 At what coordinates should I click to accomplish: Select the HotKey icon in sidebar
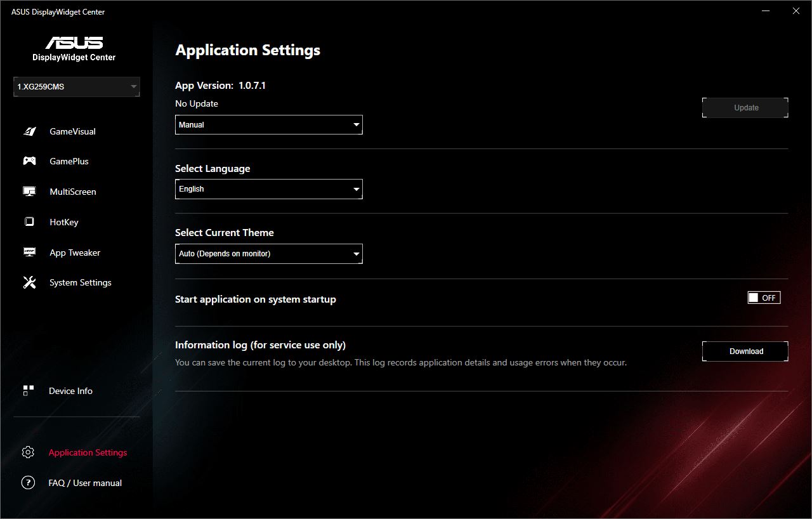(x=29, y=222)
